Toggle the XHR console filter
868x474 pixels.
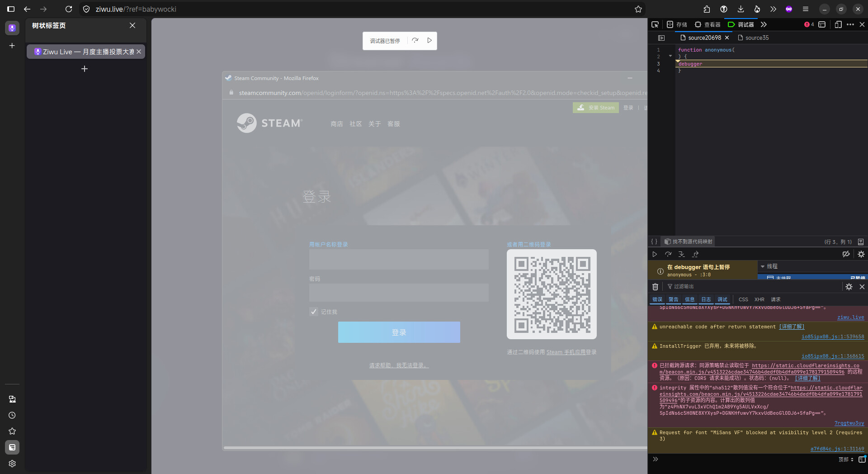pyautogui.click(x=759, y=299)
